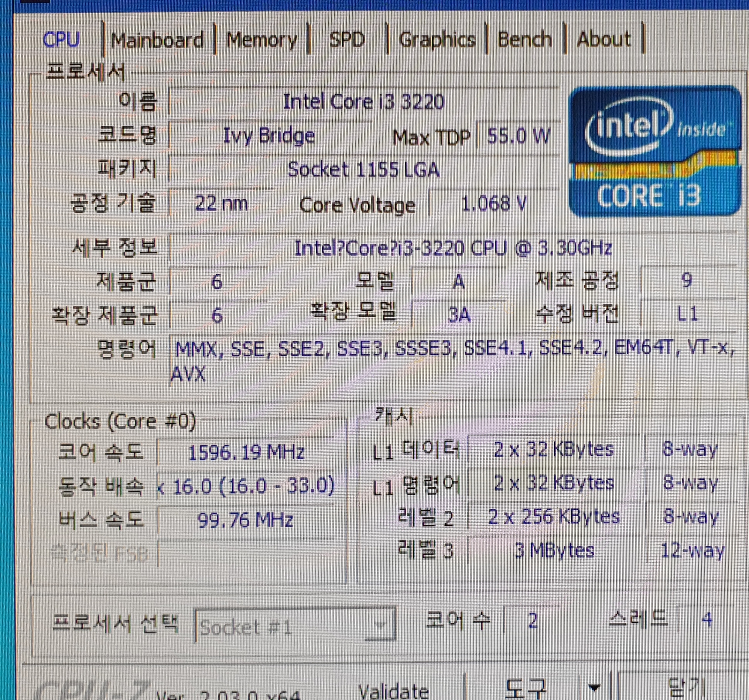The width and height of the screenshot is (749, 700).
Task: Click the L1 명령어 2 x 32 KBytes value
Action: click(x=554, y=483)
